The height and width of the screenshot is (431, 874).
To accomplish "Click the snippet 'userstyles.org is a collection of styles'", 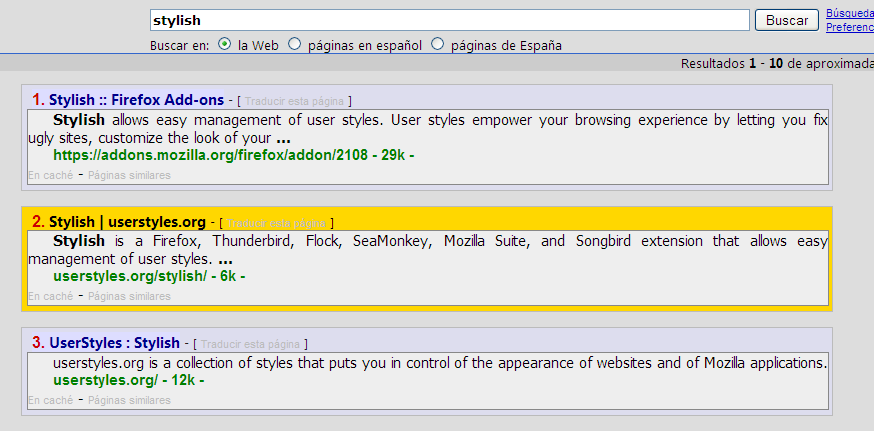I will pyautogui.click(x=439, y=363).
